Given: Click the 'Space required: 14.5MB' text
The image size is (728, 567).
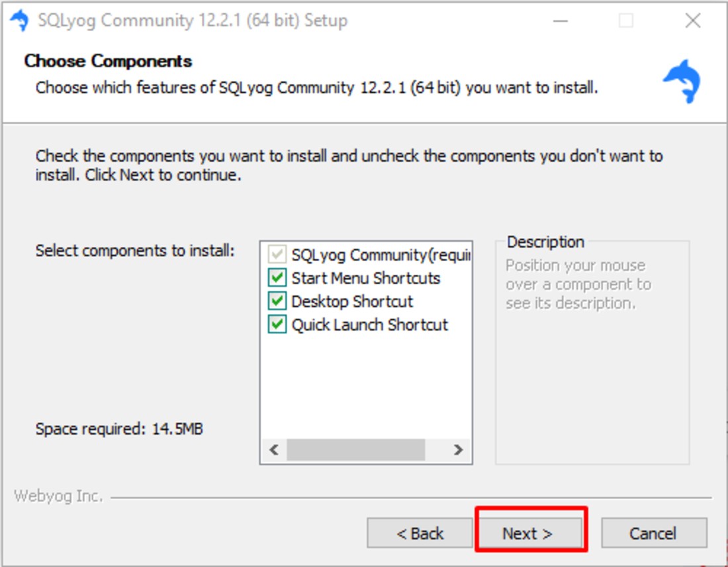Looking at the screenshot, I should click(x=119, y=429).
